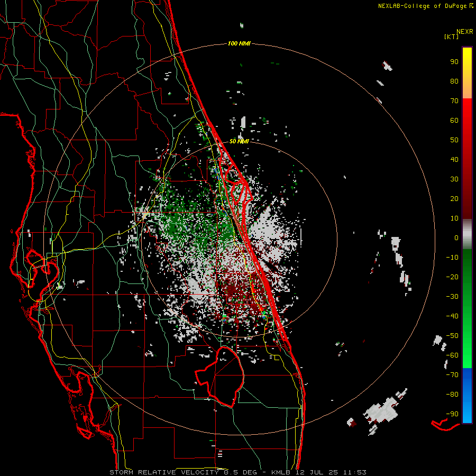Click the "NEXLAB-College of DuPage" header text
The image size is (476, 476).
click(423, 6)
